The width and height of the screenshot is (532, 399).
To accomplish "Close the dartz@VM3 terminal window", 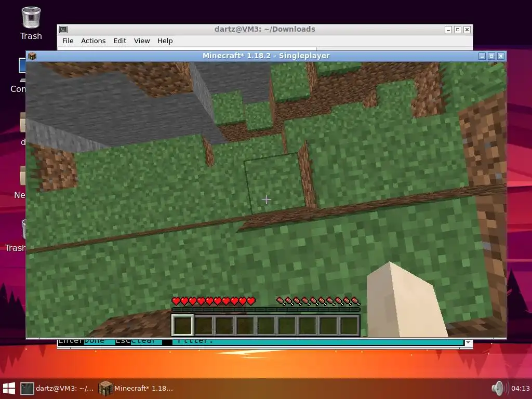I will pyautogui.click(x=467, y=30).
